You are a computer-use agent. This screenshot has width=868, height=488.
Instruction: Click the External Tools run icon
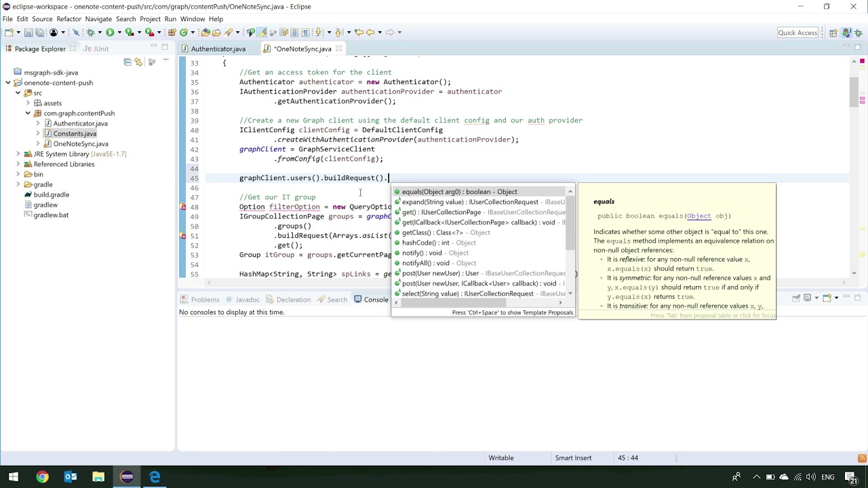pyautogui.click(x=149, y=33)
